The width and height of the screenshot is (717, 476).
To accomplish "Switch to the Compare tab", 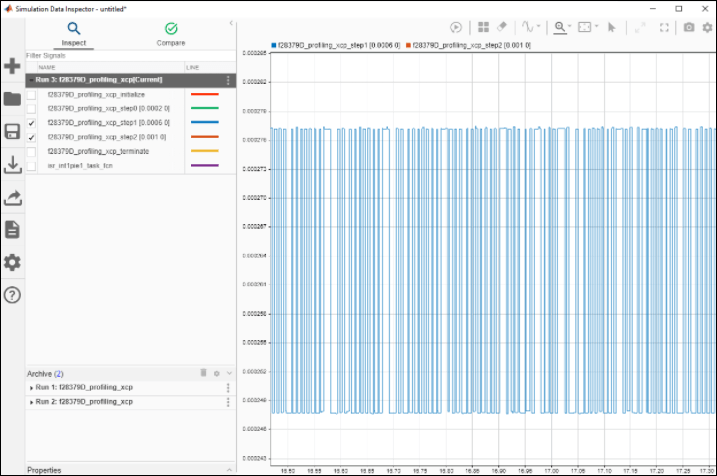I will (x=171, y=34).
